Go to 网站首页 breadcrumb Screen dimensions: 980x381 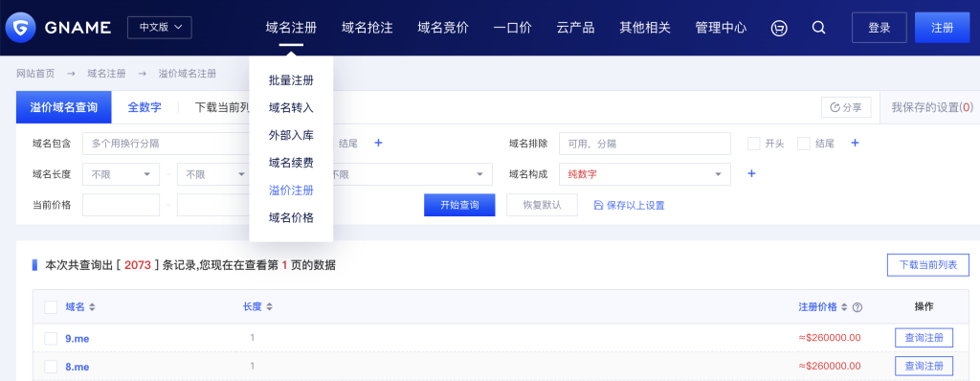click(x=35, y=74)
